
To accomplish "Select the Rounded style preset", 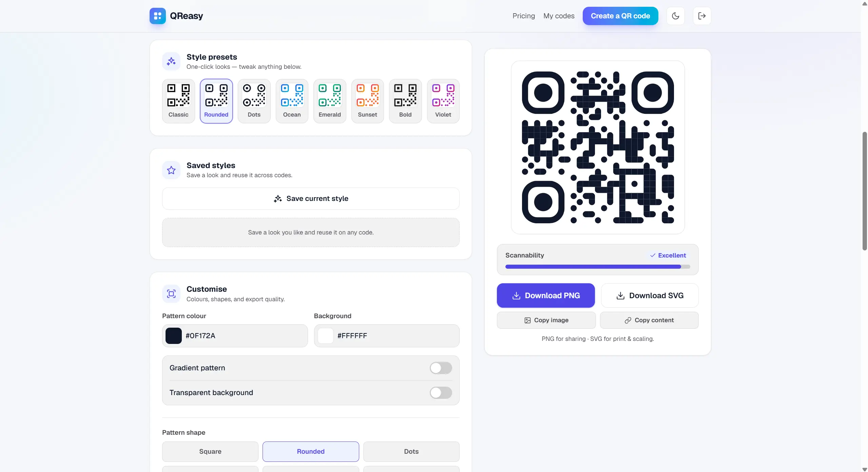I will [x=216, y=101].
